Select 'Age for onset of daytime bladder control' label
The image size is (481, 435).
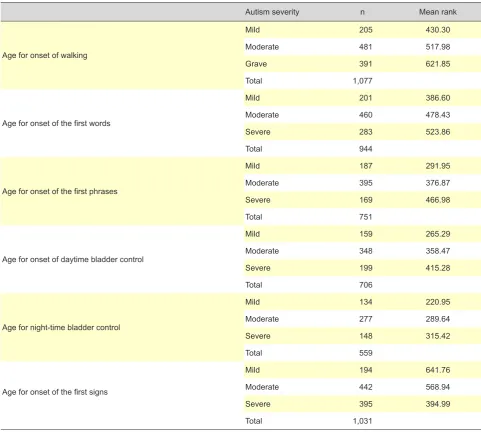click(x=73, y=259)
